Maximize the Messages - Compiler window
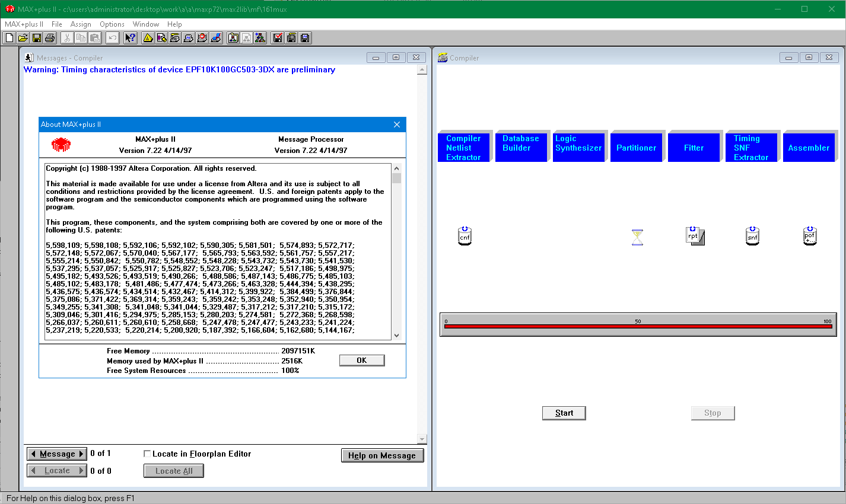This screenshot has width=846, height=504. [x=396, y=58]
